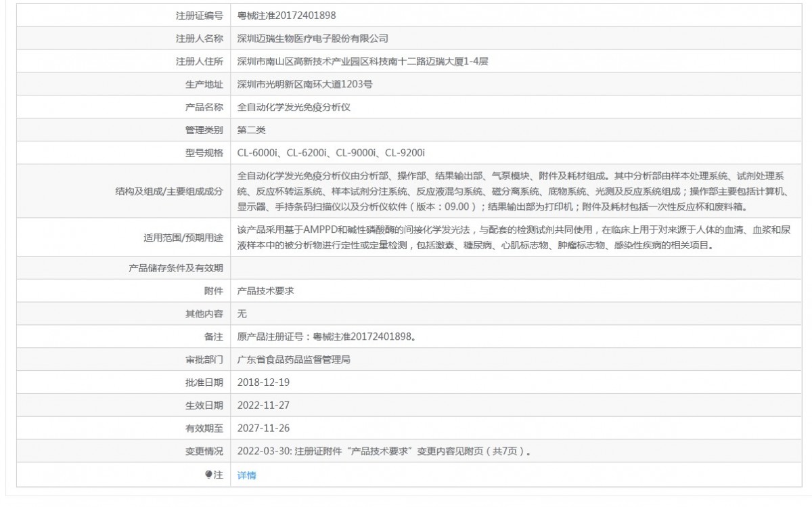Screen dimensions: 812x507
Task: Select attachment value 产品技术要求
Action: tap(265, 290)
